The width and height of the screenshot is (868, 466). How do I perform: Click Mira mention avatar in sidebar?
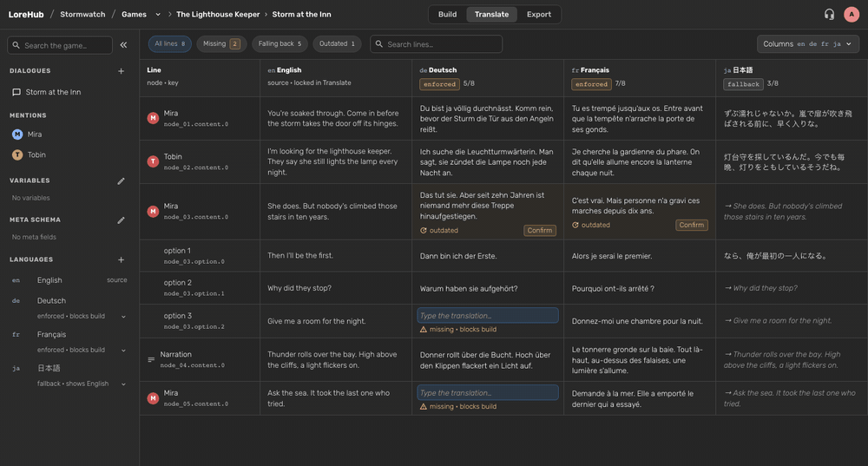point(17,135)
